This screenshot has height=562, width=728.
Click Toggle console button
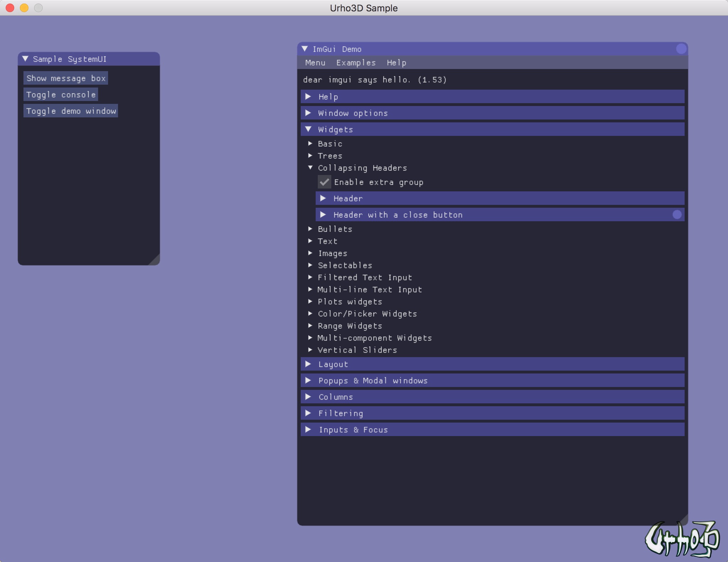[61, 95]
